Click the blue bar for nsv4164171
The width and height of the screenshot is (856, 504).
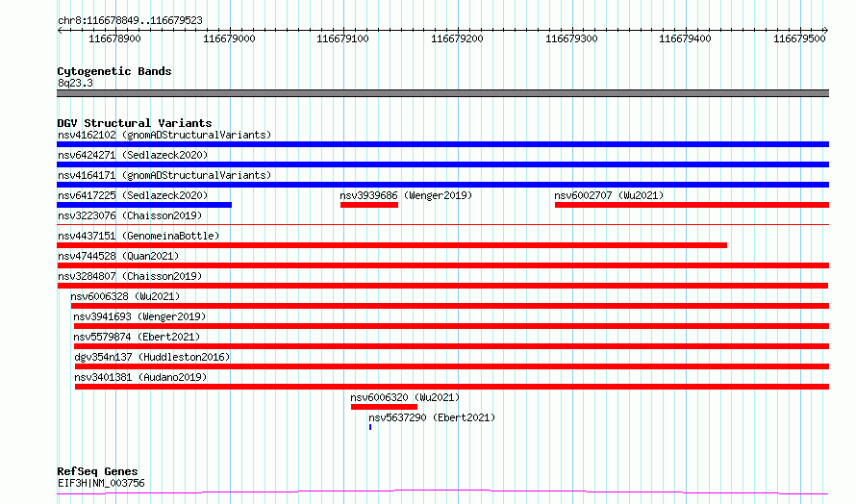point(442,185)
